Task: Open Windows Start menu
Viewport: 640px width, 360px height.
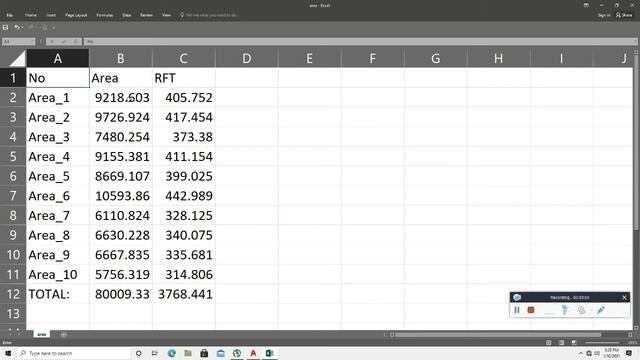Action: coord(8,353)
